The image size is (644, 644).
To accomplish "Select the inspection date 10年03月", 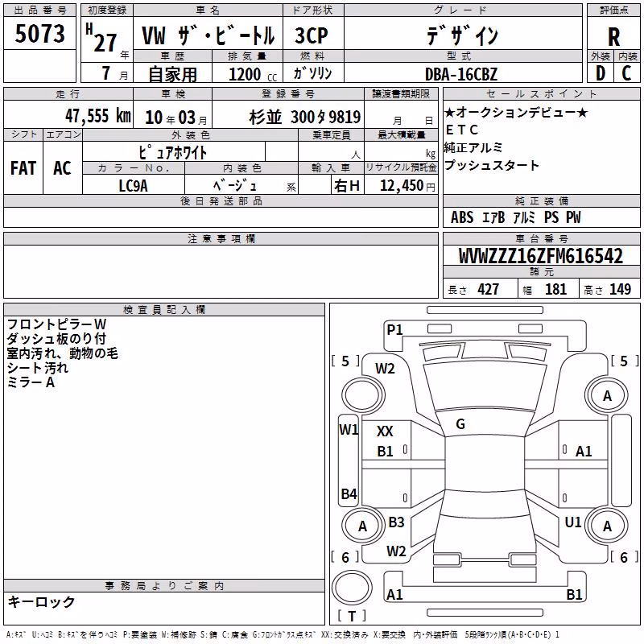I will [x=176, y=118].
